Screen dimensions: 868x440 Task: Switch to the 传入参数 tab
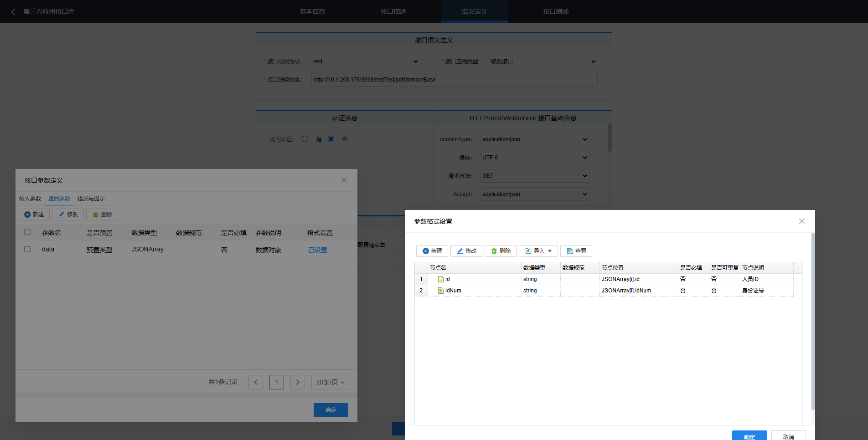(30, 199)
